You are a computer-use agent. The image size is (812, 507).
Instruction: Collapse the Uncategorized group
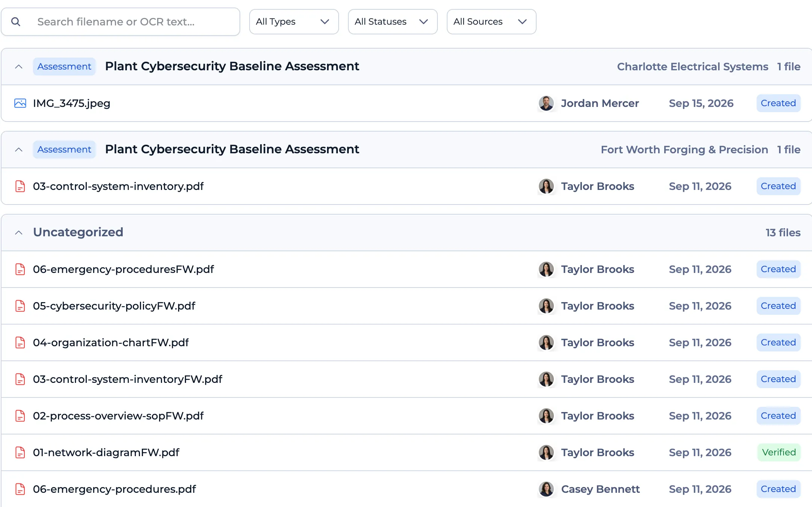pyautogui.click(x=19, y=233)
